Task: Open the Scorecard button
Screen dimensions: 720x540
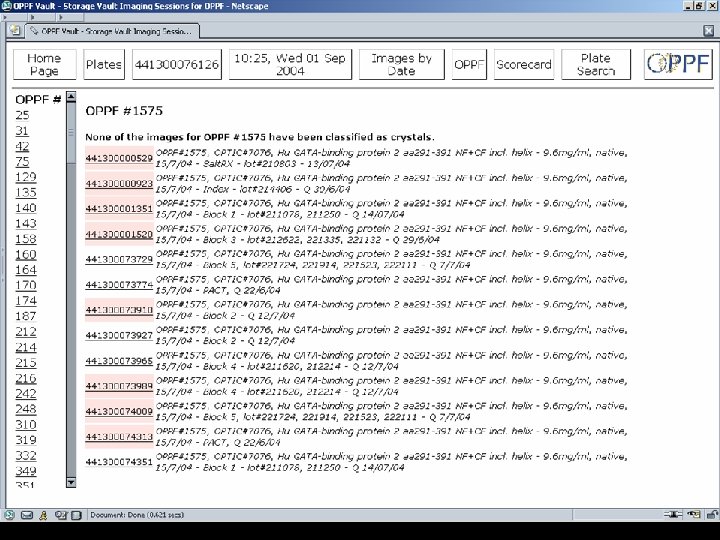Action: [x=524, y=64]
